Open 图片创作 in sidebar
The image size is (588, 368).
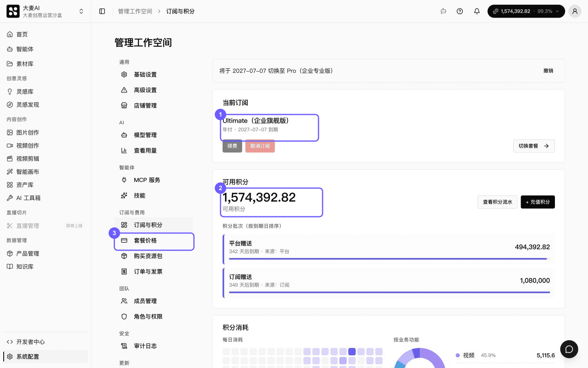point(45,132)
